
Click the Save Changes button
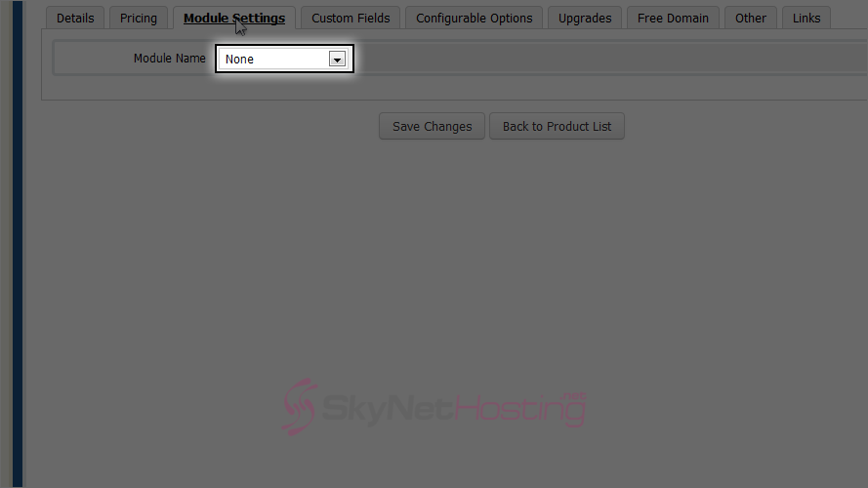pyautogui.click(x=432, y=126)
